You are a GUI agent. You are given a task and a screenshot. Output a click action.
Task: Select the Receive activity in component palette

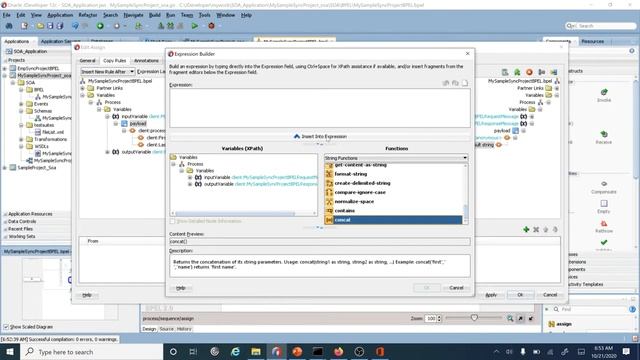[x=604, y=137]
